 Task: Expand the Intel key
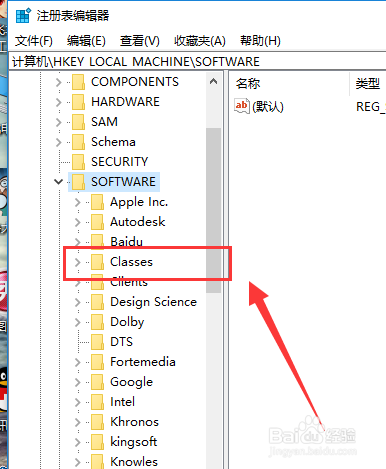(78, 402)
